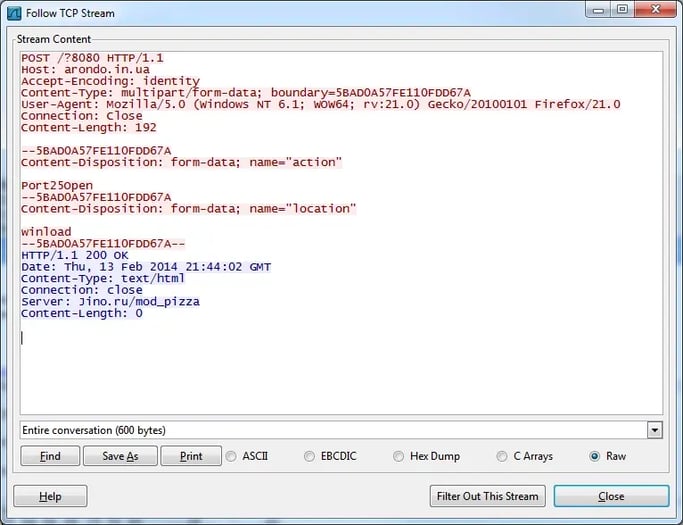Open Help for this dialog

(x=50, y=496)
